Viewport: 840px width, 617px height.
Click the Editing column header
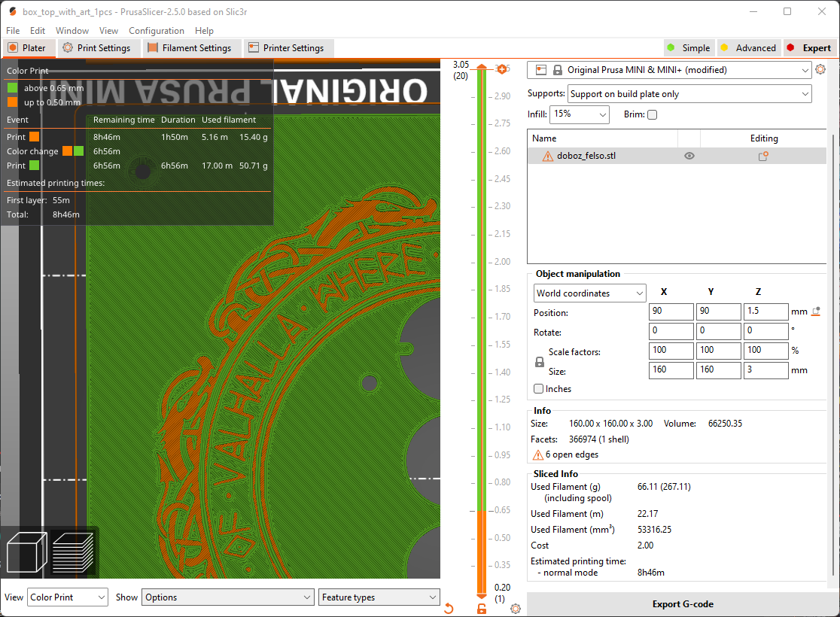pos(763,138)
